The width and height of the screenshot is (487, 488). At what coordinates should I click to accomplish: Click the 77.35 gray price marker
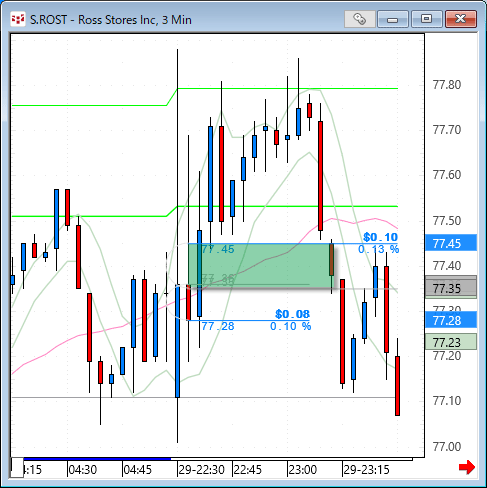click(451, 287)
